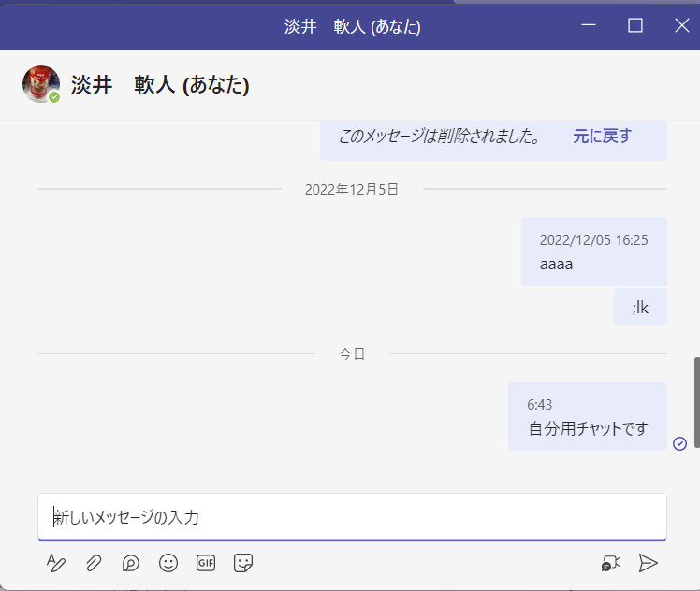Select the aaaa message bubble
Screen dimensions: 700x591
(594, 252)
